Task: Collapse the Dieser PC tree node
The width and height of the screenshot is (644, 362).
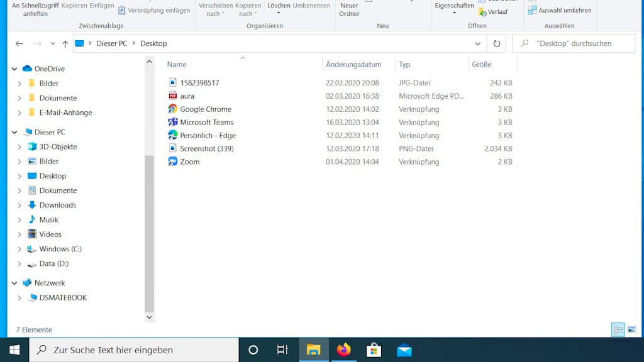Action: click(14, 132)
